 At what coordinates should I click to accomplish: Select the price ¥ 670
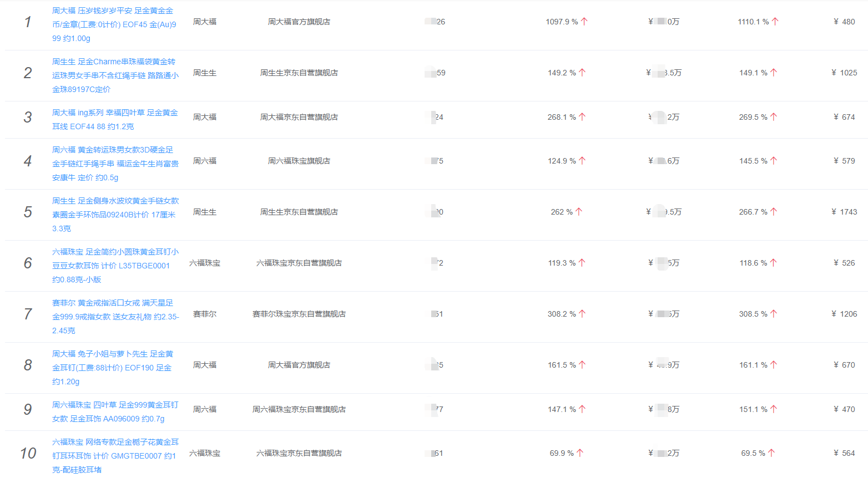844,365
